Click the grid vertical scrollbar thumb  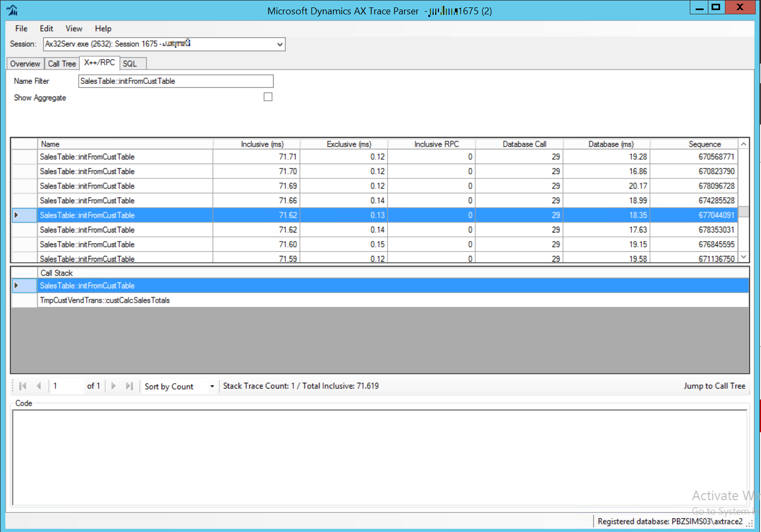point(744,211)
